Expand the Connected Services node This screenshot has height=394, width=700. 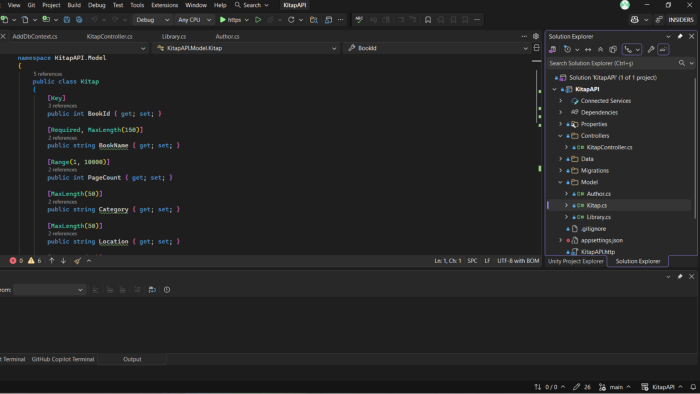[x=560, y=101]
